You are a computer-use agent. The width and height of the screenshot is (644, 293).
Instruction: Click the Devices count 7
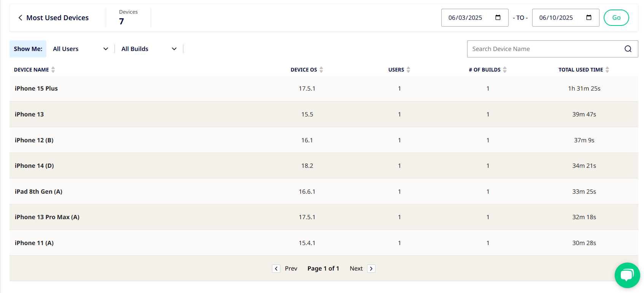(121, 21)
